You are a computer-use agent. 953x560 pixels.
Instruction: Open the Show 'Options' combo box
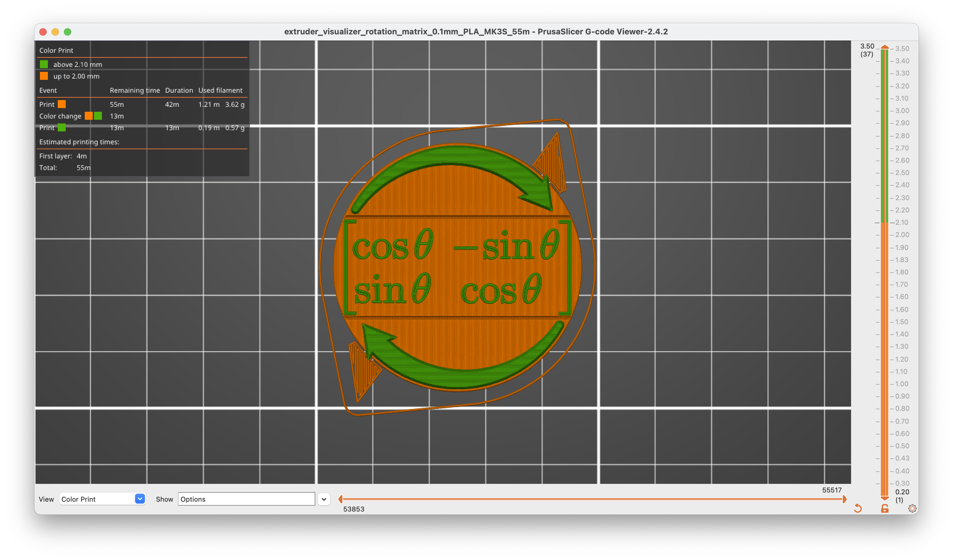click(x=246, y=499)
